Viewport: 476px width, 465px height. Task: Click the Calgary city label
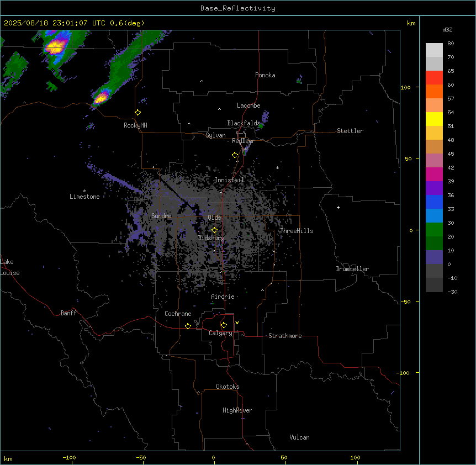pyautogui.click(x=221, y=333)
